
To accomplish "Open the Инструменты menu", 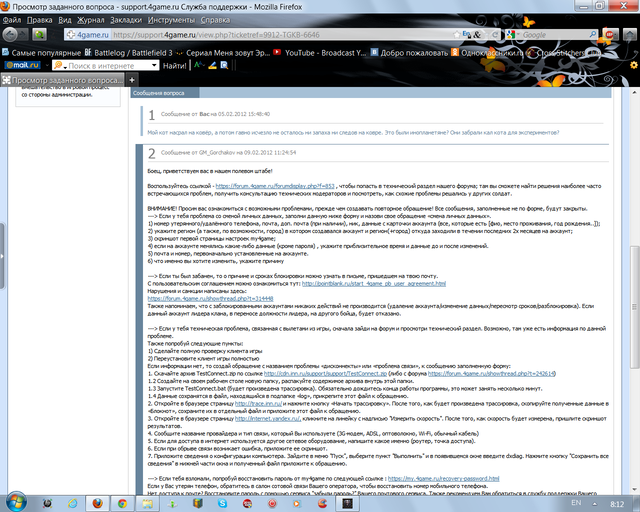I will pos(171,20).
